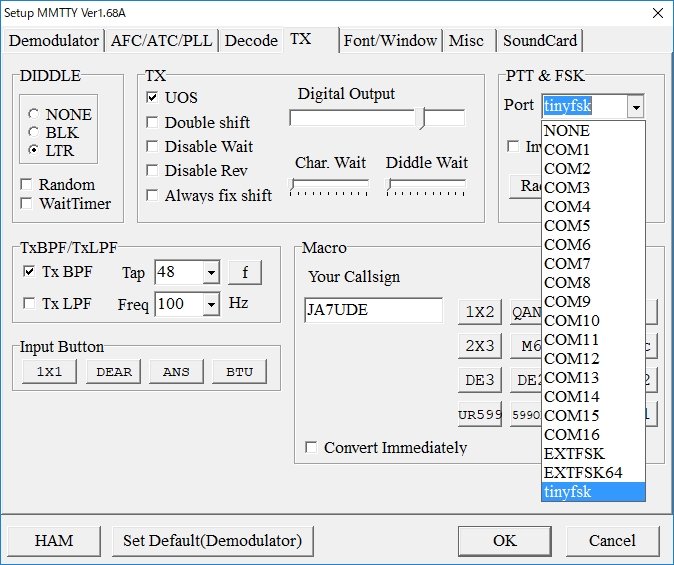This screenshot has height=565, width=674.
Task: Choose COM10 from port list
Action: click(x=593, y=320)
